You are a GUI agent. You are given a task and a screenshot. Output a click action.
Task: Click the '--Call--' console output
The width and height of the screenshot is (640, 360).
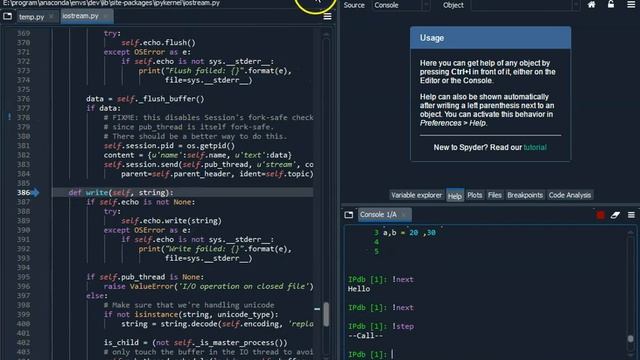point(365,336)
